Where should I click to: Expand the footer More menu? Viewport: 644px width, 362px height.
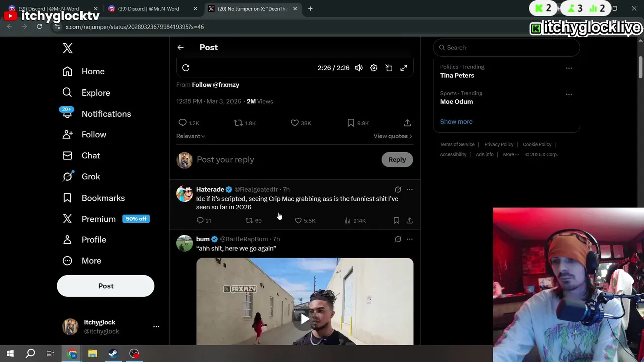511,155
